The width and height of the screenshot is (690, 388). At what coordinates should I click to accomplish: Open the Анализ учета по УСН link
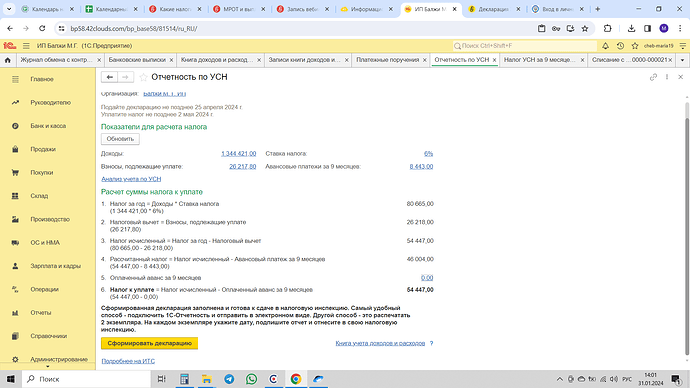point(131,179)
